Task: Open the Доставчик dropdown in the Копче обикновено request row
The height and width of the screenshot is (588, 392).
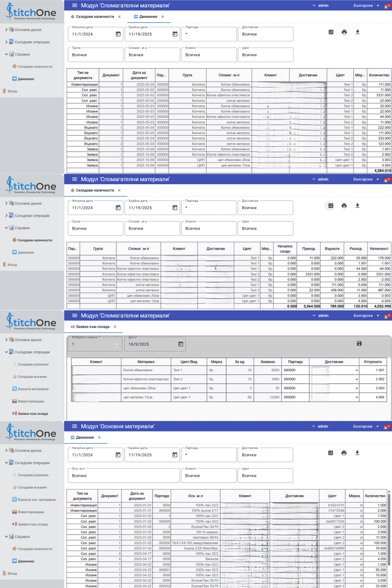Action: click(x=356, y=370)
